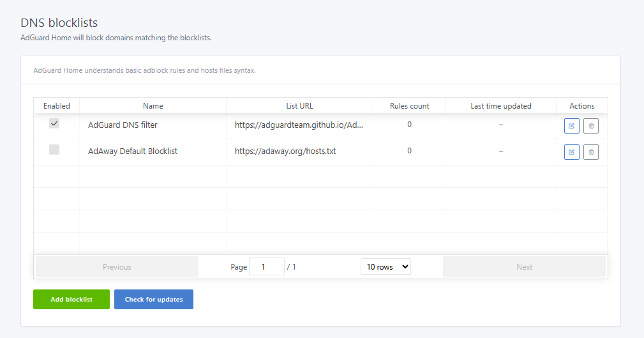Screen dimensions: 644x338
Task: Disable the AdGuard DNS filter checkbox
Action: click(54, 123)
